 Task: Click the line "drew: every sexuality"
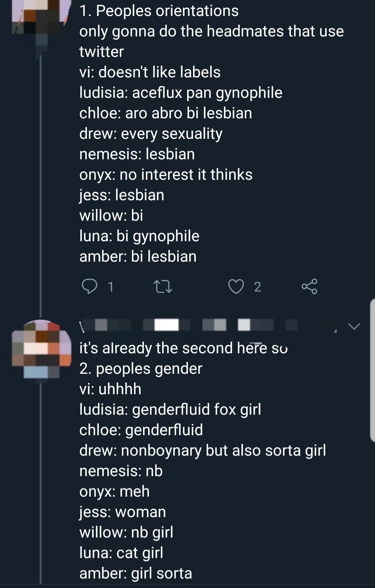pos(151,134)
